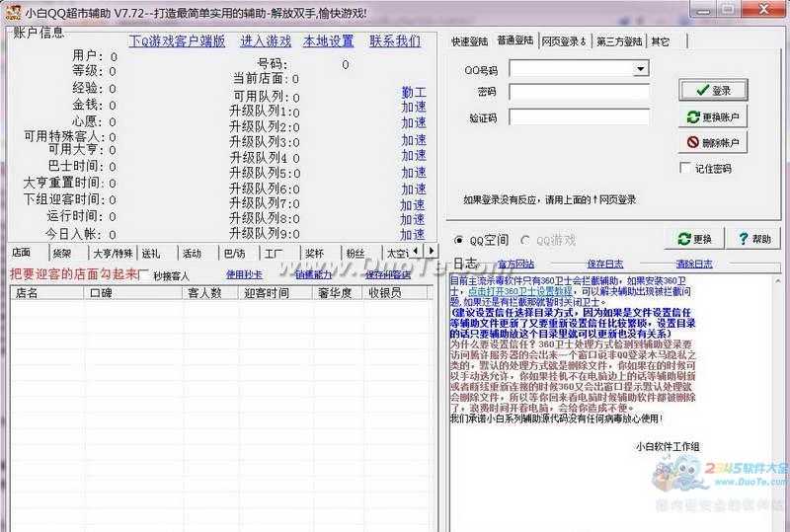
Task: Click the 联系我们 link
Action: pyautogui.click(x=395, y=41)
